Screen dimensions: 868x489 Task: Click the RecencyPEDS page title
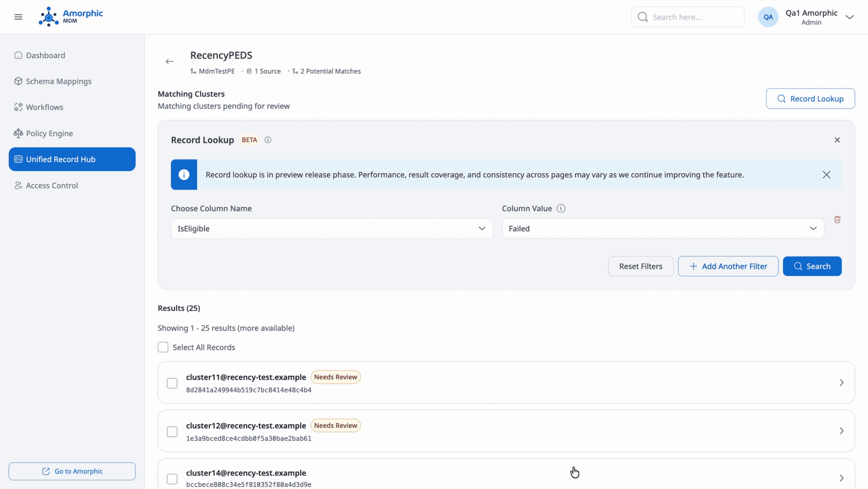(221, 55)
